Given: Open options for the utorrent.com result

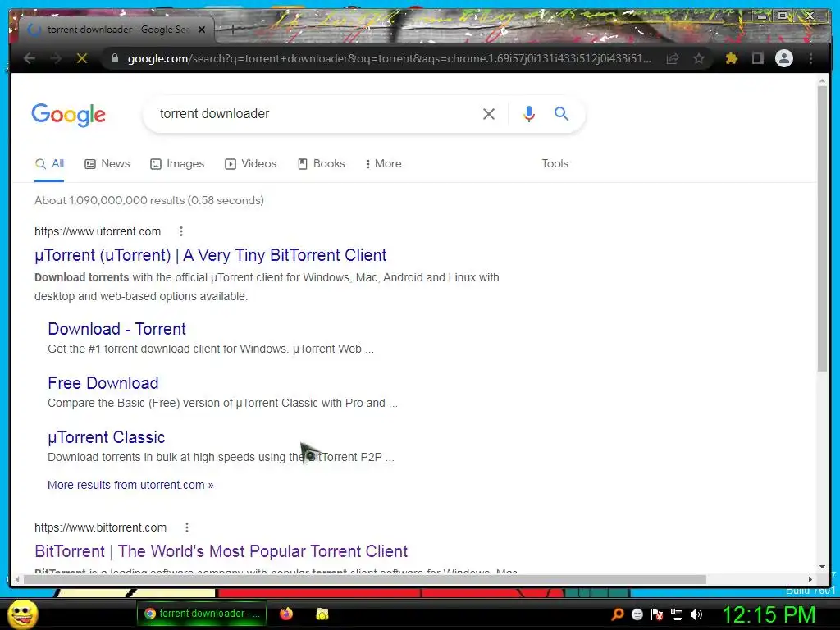Looking at the screenshot, I should [181, 231].
